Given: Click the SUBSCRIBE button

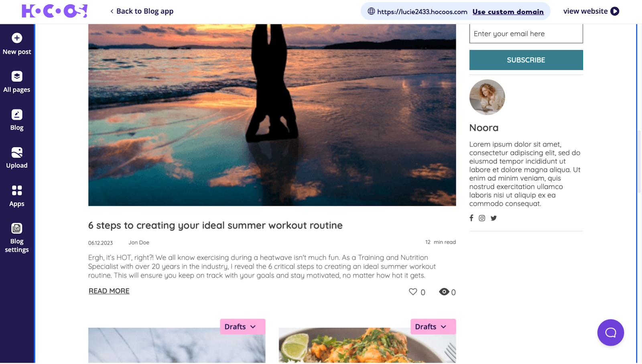Looking at the screenshot, I should [x=526, y=60].
